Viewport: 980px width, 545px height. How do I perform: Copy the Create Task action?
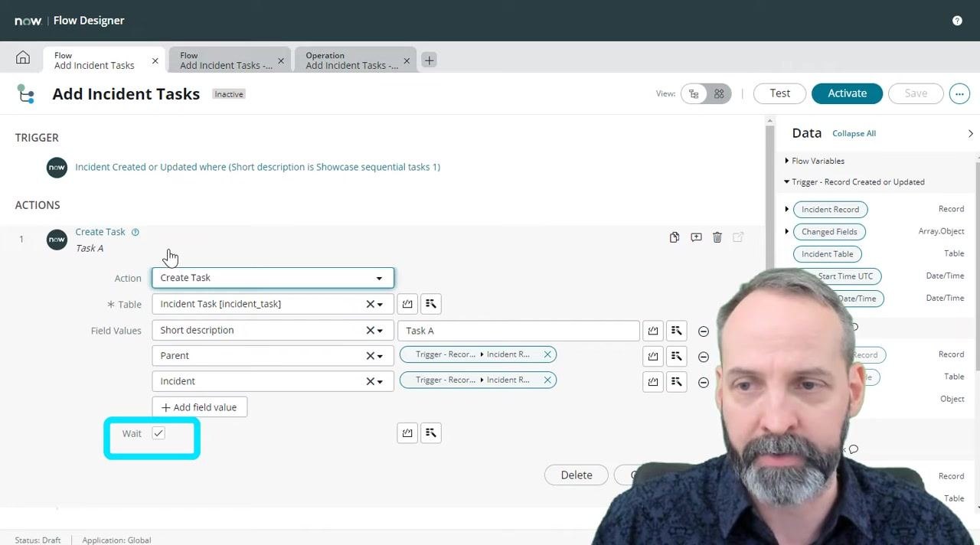point(675,237)
